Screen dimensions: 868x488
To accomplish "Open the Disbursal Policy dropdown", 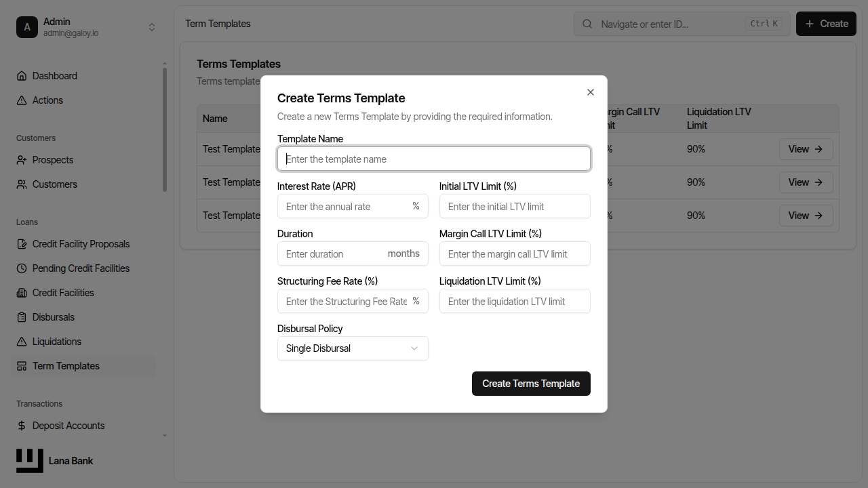I will coord(353,348).
